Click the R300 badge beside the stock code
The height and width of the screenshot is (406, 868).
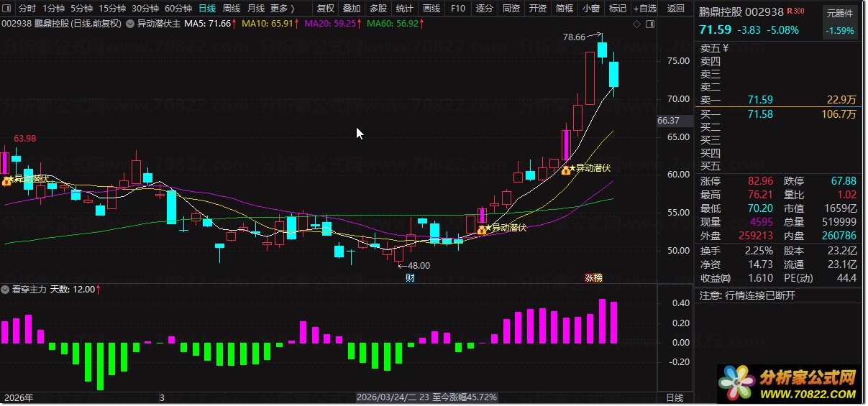coord(795,11)
